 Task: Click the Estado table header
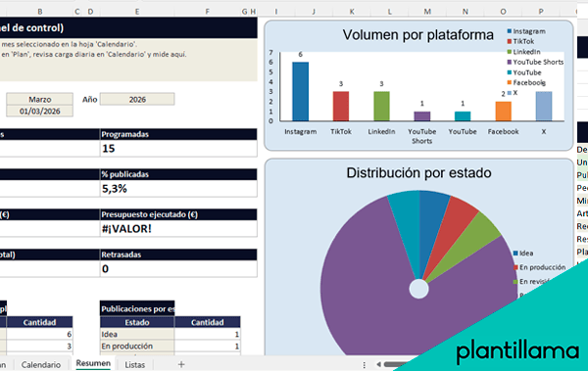click(x=137, y=322)
